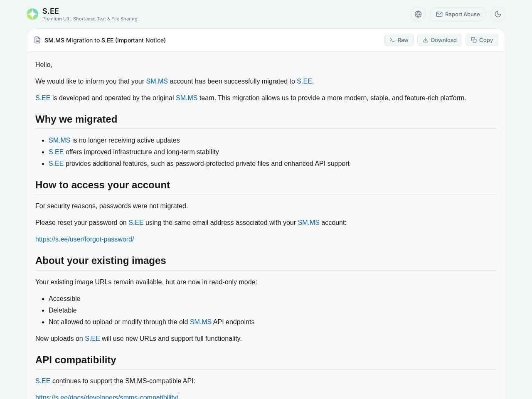Click the S.EE brand name in the header
Image resolution: width=532 pixels, height=399 pixels.
(x=51, y=11)
